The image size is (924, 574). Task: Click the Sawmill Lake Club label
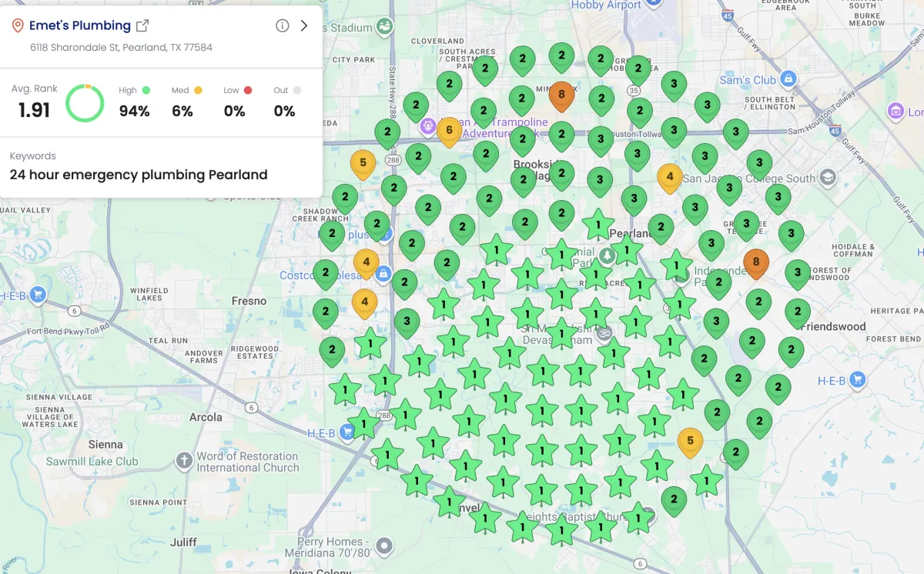[92, 462]
